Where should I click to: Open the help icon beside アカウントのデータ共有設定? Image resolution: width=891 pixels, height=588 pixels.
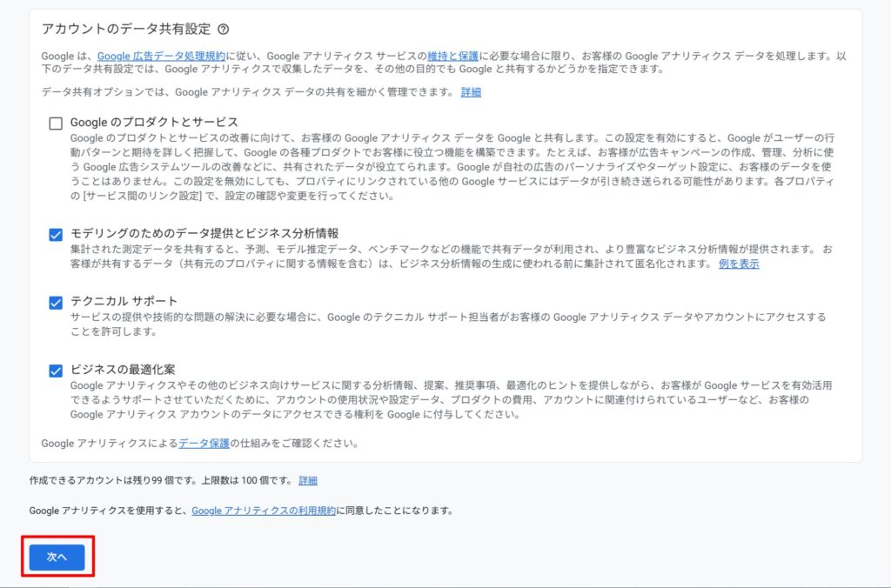(x=224, y=30)
